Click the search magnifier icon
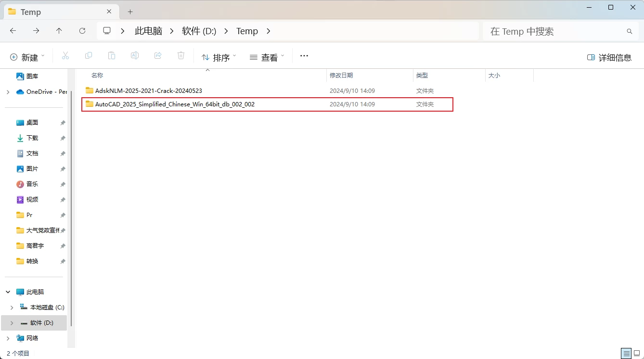 click(x=629, y=31)
